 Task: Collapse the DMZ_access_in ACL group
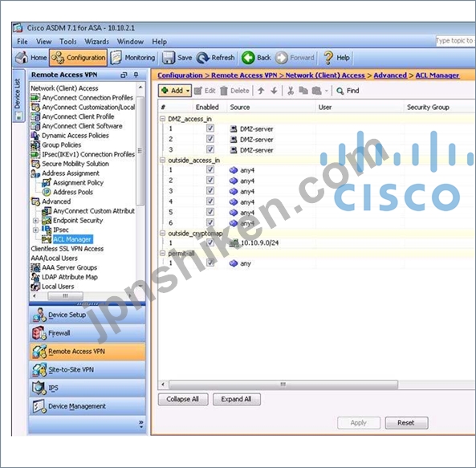pyautogui.click(x=163, y=119)
